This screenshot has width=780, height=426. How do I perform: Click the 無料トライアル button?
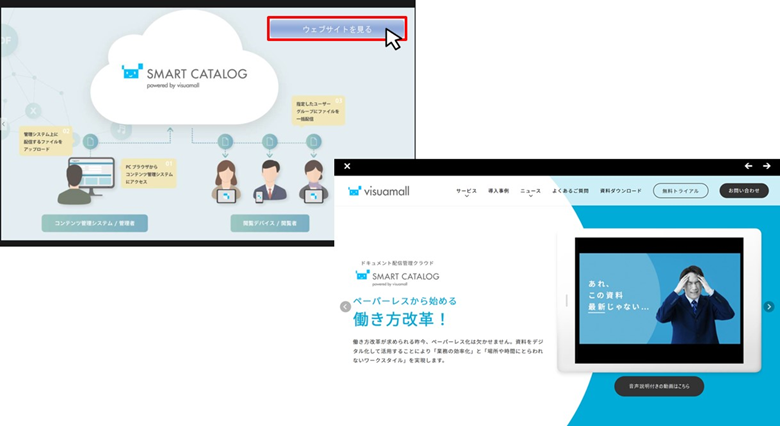[681, 191]
